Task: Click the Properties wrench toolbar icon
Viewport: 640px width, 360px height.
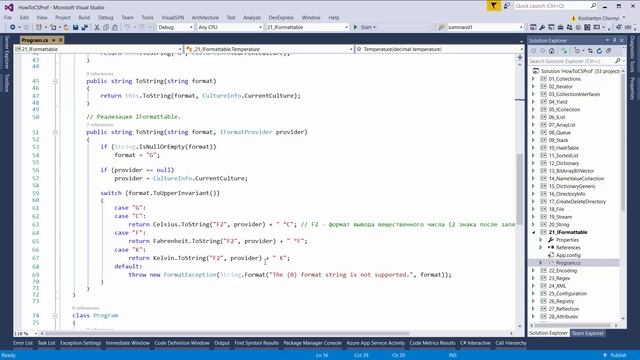Action: (x=542, y=27)
